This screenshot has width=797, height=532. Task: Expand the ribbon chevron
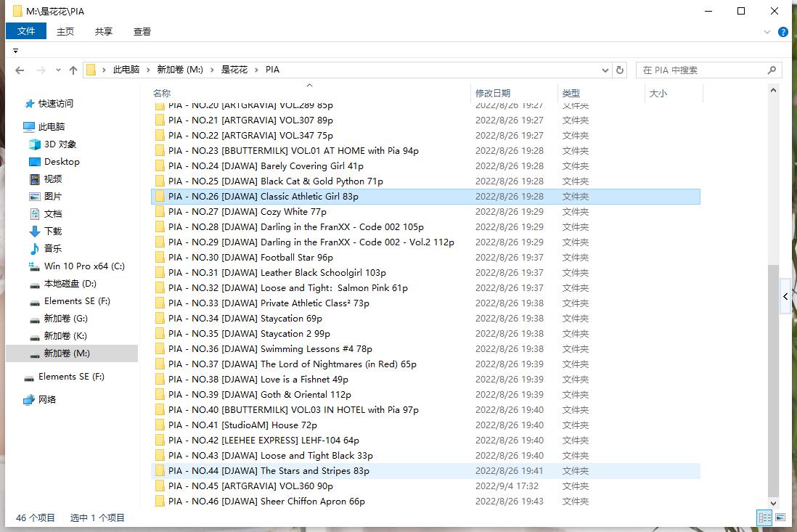click(x=767, y=32)
